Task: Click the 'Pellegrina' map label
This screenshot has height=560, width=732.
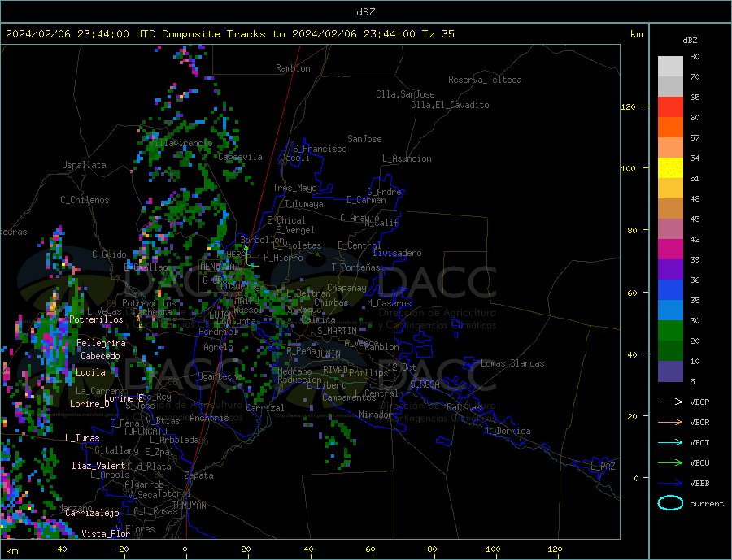Action: [x=102, y=343]
